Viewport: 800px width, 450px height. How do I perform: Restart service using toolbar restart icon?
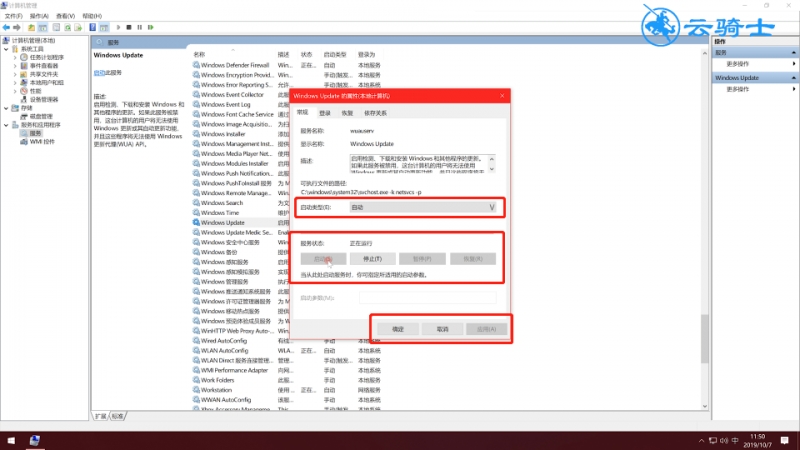[x=151, y=28]
